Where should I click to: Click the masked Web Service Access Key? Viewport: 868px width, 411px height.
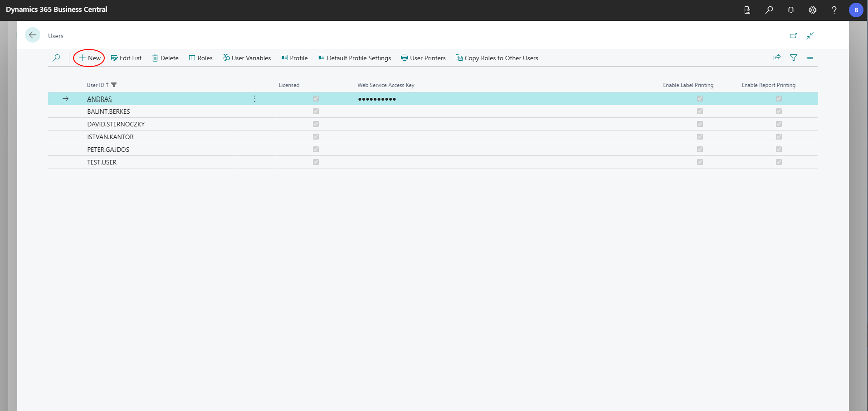pos(377,98)
